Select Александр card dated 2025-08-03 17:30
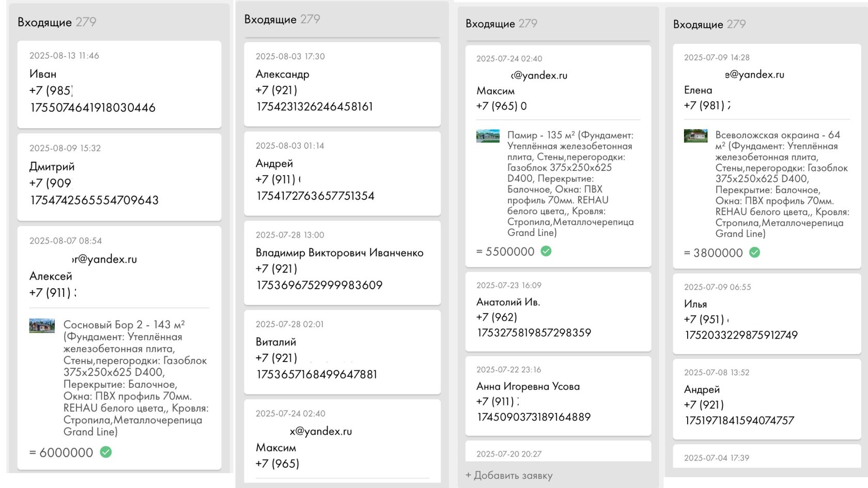Screen dimensions: 868x488 click(x=342, y=84)
